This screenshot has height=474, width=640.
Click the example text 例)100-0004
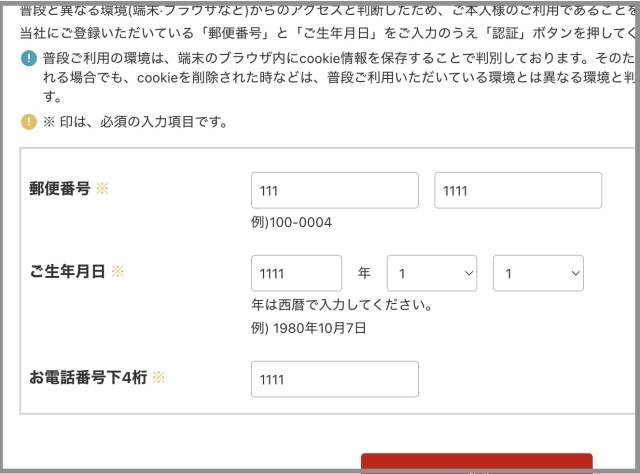point(291,222)
